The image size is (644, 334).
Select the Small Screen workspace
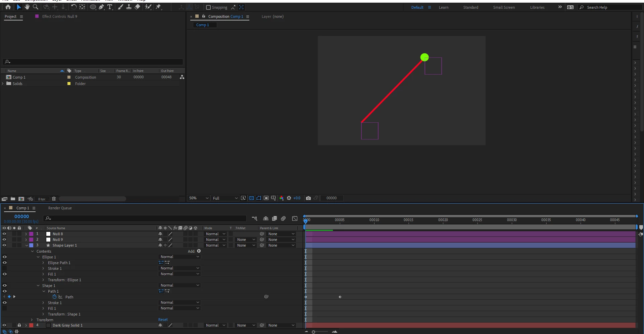(504, 7)
